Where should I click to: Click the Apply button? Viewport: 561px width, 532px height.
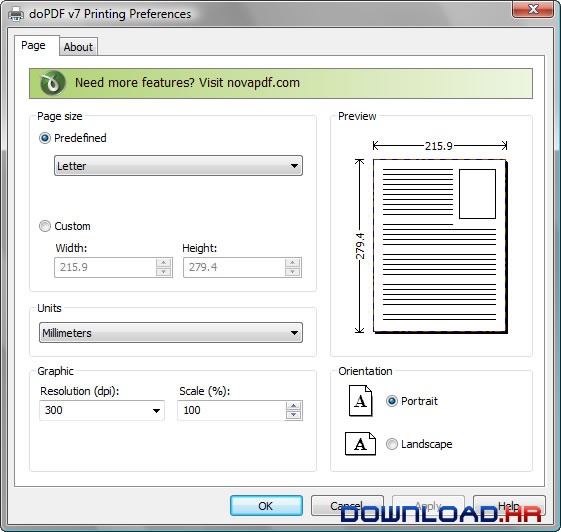click(x=428, y=506)
